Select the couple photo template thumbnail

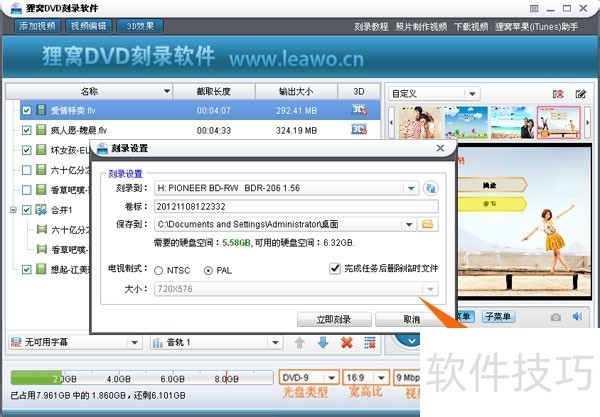click(421, 122)
